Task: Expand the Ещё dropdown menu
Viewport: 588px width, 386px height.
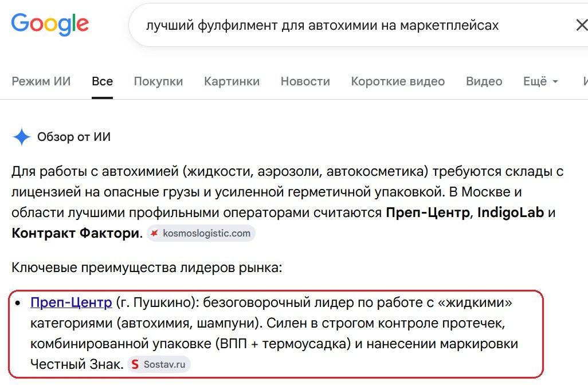Action: click(x=541, y=81)
